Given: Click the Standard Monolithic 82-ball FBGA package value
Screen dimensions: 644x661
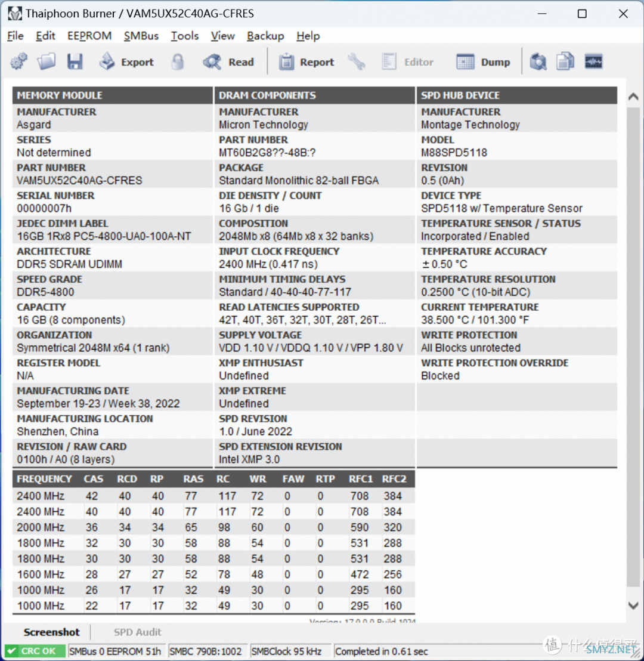Looking at the screenshot, I should pyautogui.click(x=299, y=180).
